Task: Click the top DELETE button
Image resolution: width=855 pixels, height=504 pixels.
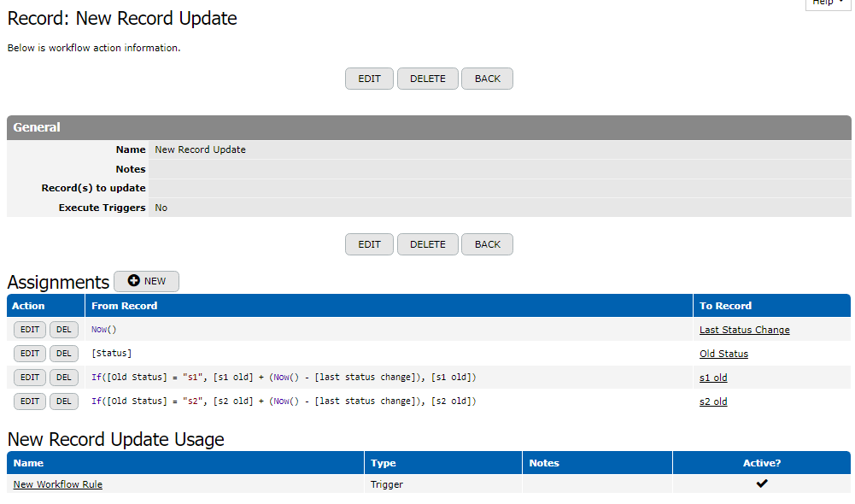Action: [x=427, y=79]
